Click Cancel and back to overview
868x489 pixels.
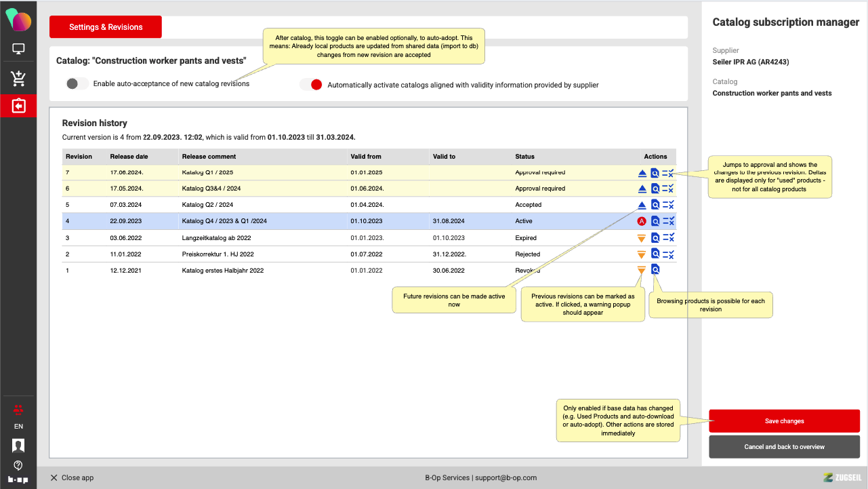click(784, 447)
